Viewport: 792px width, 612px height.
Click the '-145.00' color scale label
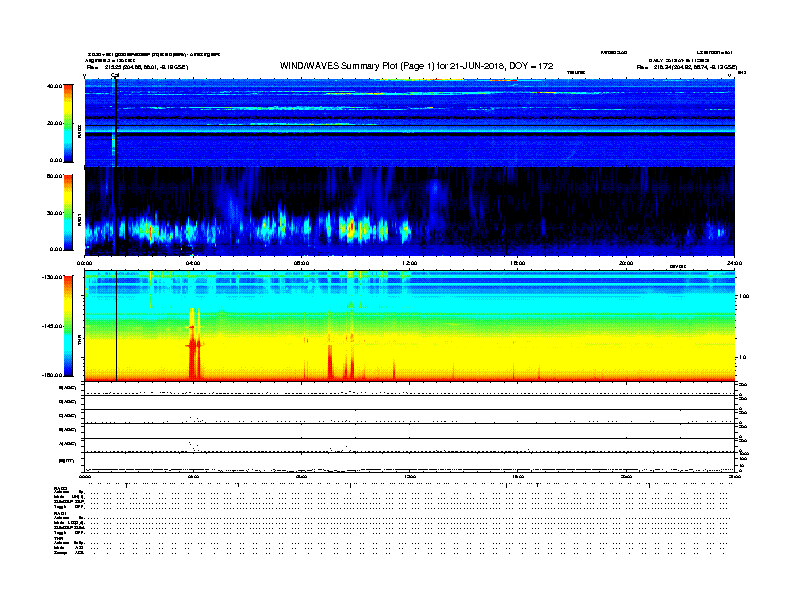pyautogui.click(x=53, y=326)
